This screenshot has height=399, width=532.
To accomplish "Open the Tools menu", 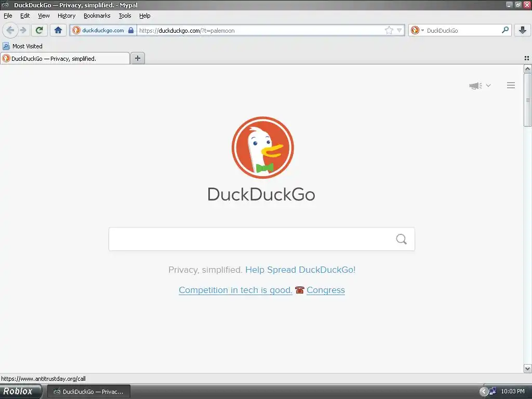I will click(125, 16).
